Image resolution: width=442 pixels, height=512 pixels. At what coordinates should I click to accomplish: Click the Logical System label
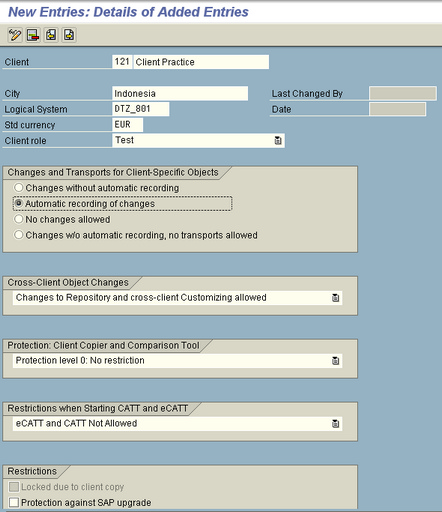click(36, 109)
